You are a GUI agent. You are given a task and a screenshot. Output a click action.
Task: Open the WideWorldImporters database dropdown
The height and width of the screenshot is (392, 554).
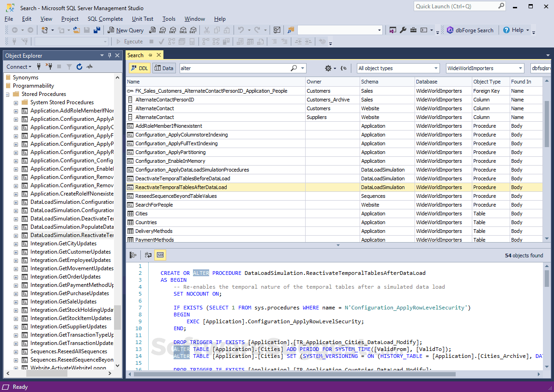[x=484, y=68]
